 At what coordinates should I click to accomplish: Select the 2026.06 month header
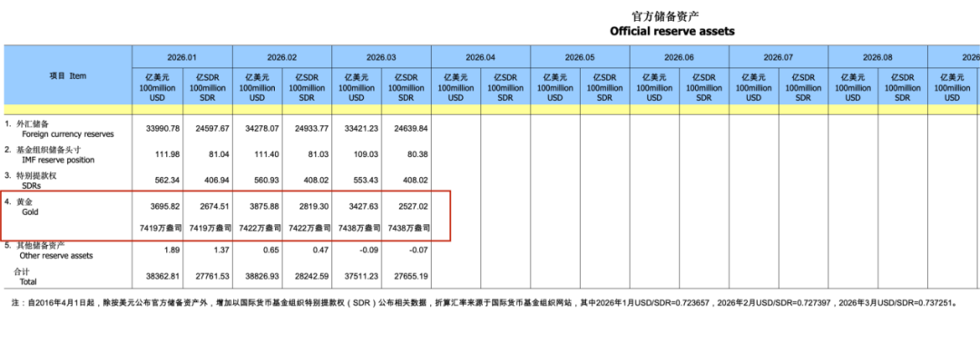[x=680, y=57]
